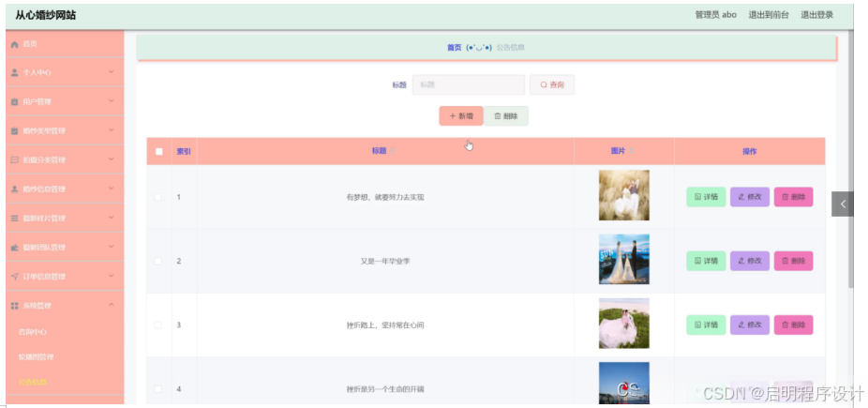Click title text 又是一年毕业季

click(385, 261)
